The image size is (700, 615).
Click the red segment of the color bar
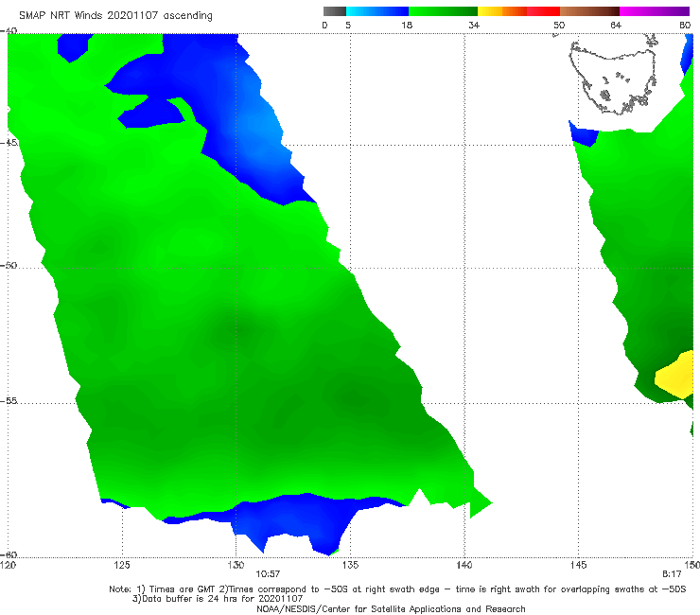click(x=543, y=11)
